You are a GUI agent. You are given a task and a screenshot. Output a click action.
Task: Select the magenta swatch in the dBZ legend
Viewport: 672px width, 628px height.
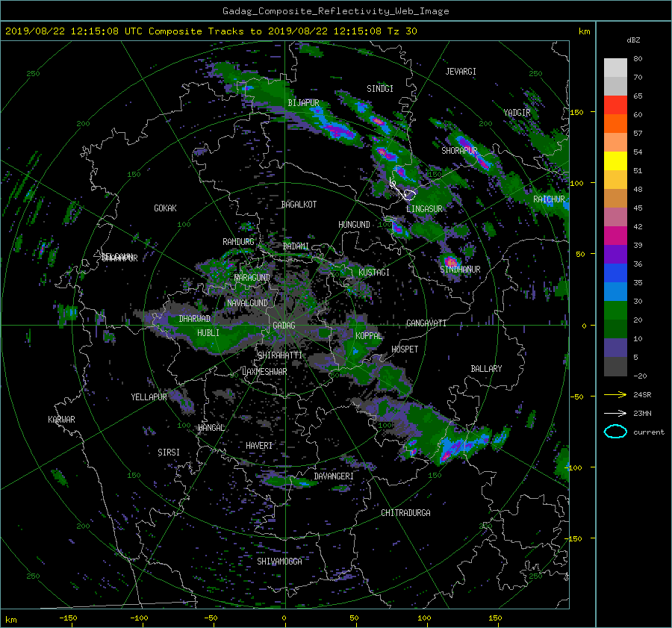point(615,236)
